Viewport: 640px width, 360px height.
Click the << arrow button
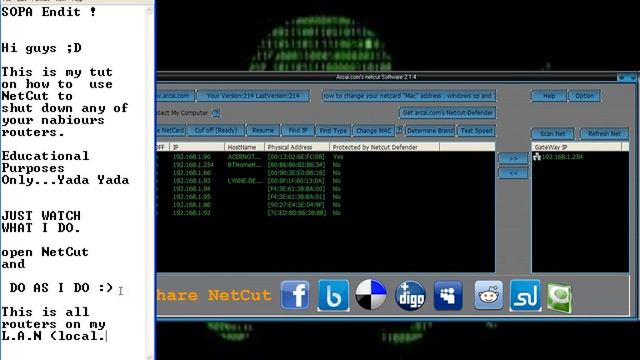[x=513, y=173]
